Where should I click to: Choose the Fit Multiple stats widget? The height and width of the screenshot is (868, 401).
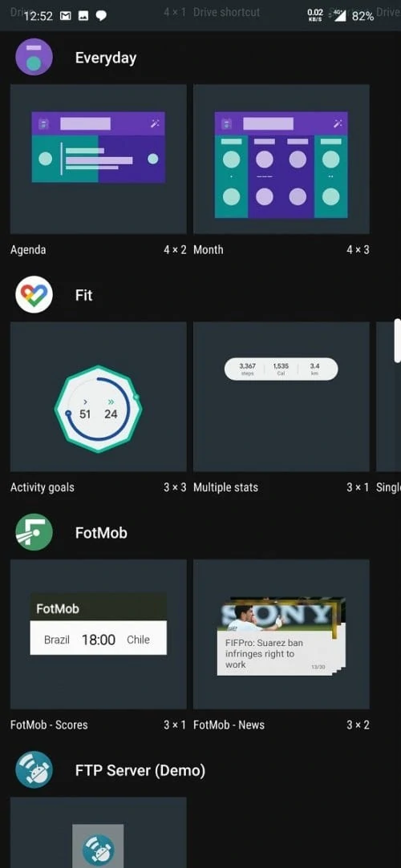click(281, 397)
